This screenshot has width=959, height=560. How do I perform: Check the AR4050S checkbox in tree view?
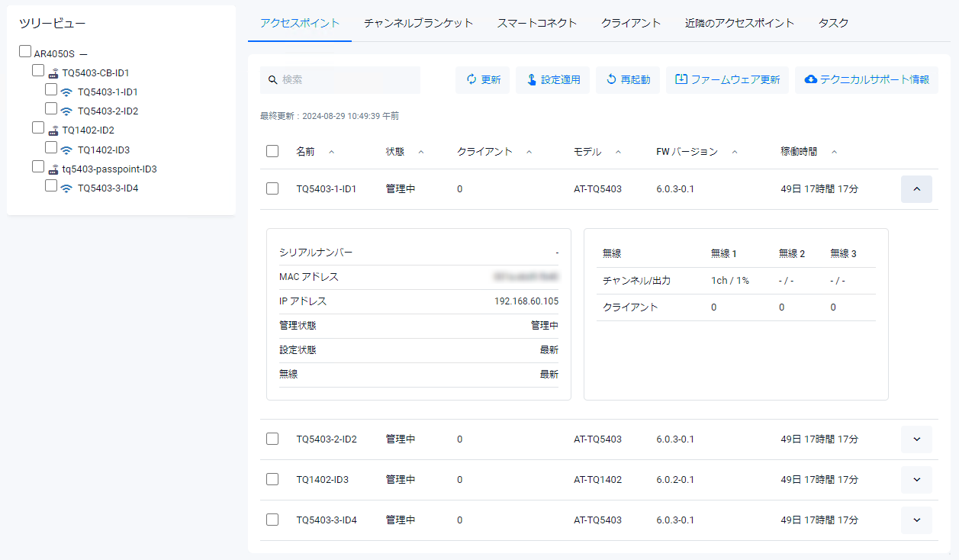click(x=25, y=52)
